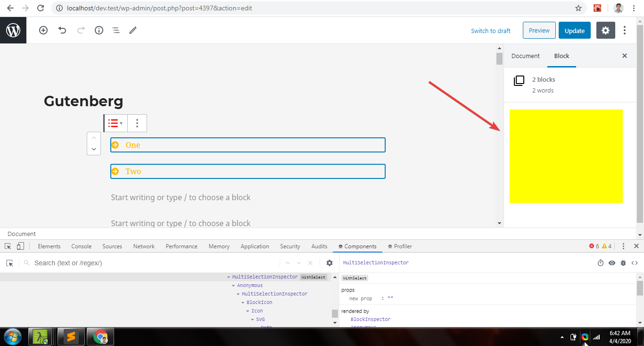Click the DevTools warnings count 4
The image size is (644, 346).
click(607, 246)
